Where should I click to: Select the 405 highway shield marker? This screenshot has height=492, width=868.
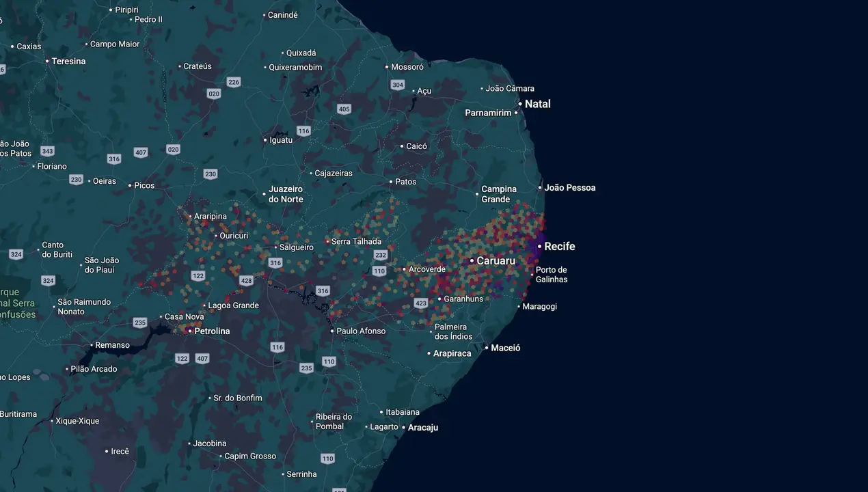tap(344, 109)
